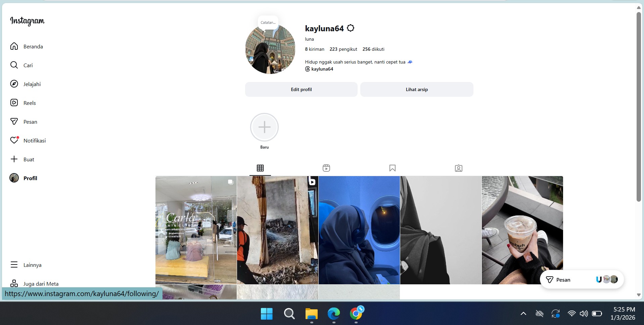Show hidden system tray icons
Viewport: 644px width, 325px height.
[x=523, y=314]
